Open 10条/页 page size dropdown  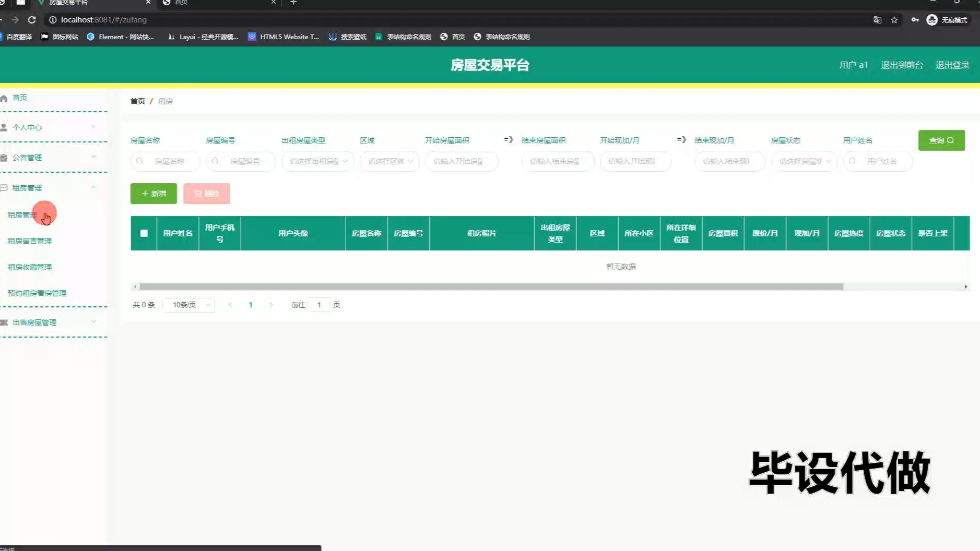point(189,305)
